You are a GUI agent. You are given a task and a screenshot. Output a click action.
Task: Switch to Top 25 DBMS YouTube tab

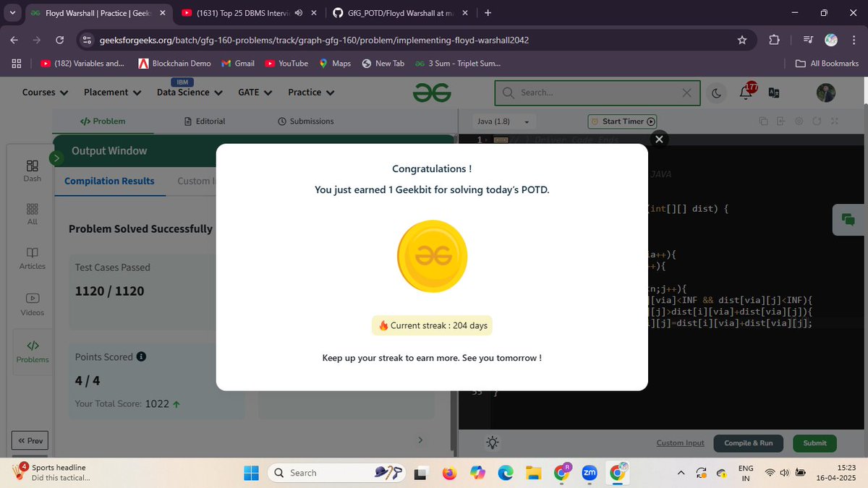(x=249, y=13)
